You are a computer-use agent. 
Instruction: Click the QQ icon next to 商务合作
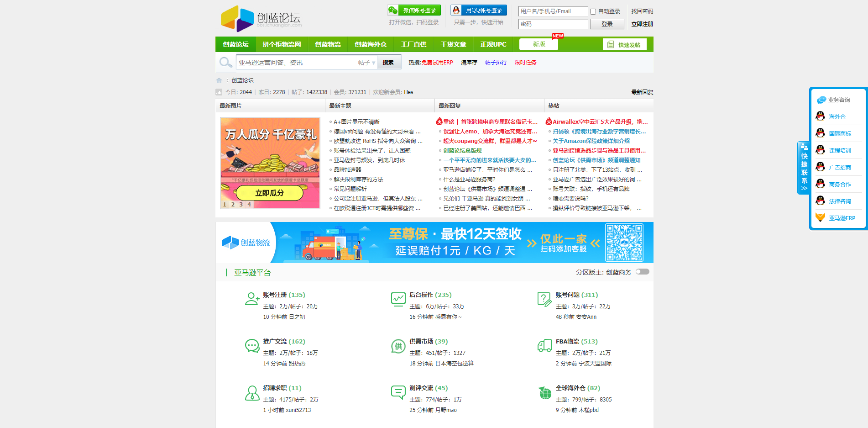click(821, 184)
